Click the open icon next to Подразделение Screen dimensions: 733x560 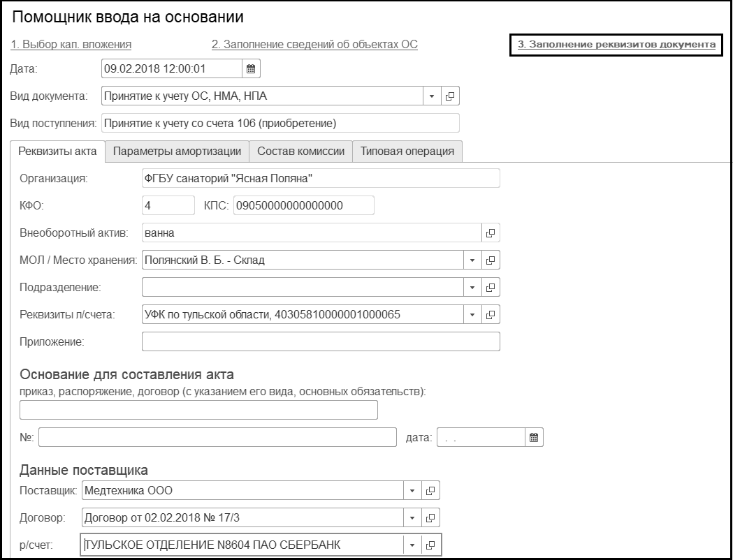click(x=491, y=287)
